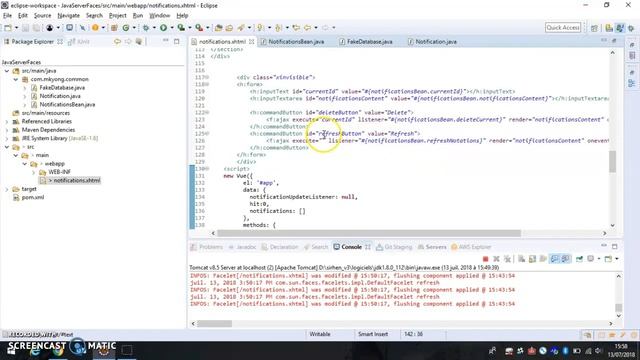Image resolution: width=640 pixels, height=360 pixels.
Task: Click the green G icon in the main toolbar
Action: coord(126,27)
